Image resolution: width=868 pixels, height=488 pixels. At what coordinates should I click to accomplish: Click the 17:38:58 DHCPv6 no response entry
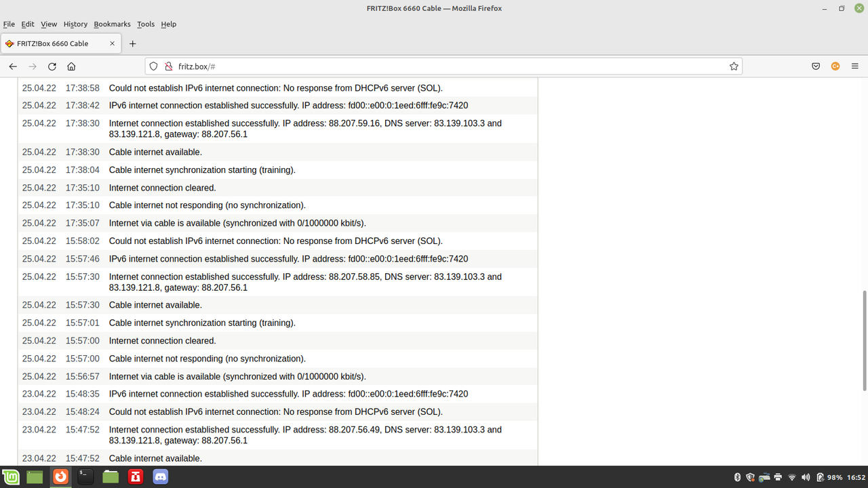(278, 88)
